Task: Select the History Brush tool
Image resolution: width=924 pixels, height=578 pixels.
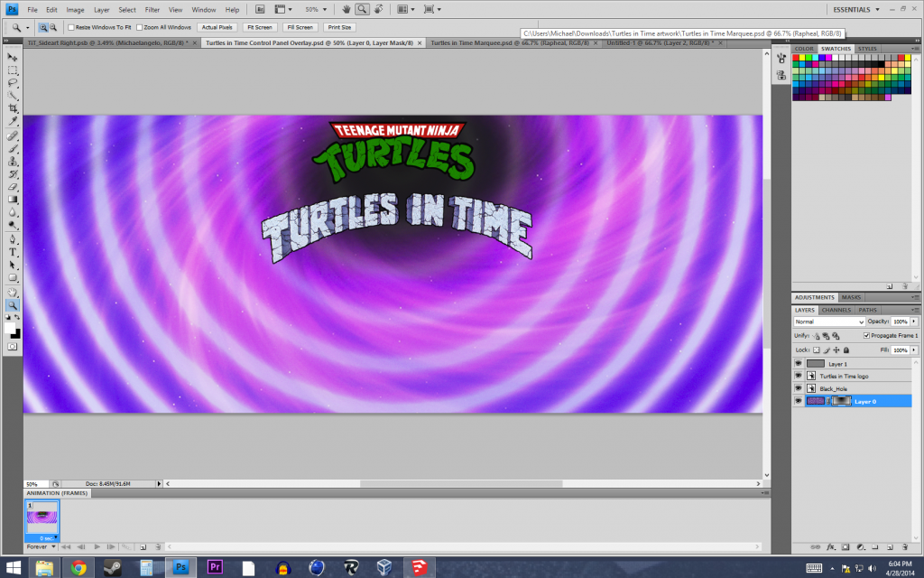Action: pyautogui.click(x=13, y=174)
